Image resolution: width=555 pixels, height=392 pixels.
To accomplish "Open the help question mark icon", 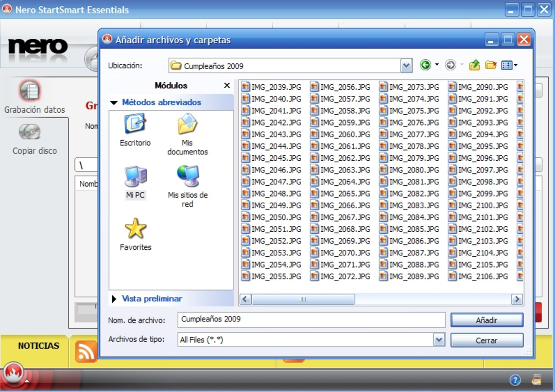I will [x=515, y=380].
